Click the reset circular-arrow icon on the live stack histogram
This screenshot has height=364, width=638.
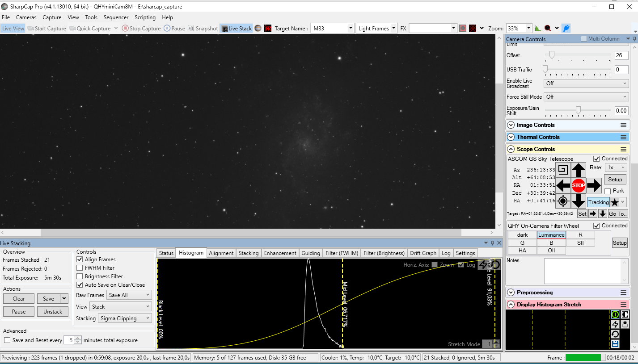[x=495, y=265]
